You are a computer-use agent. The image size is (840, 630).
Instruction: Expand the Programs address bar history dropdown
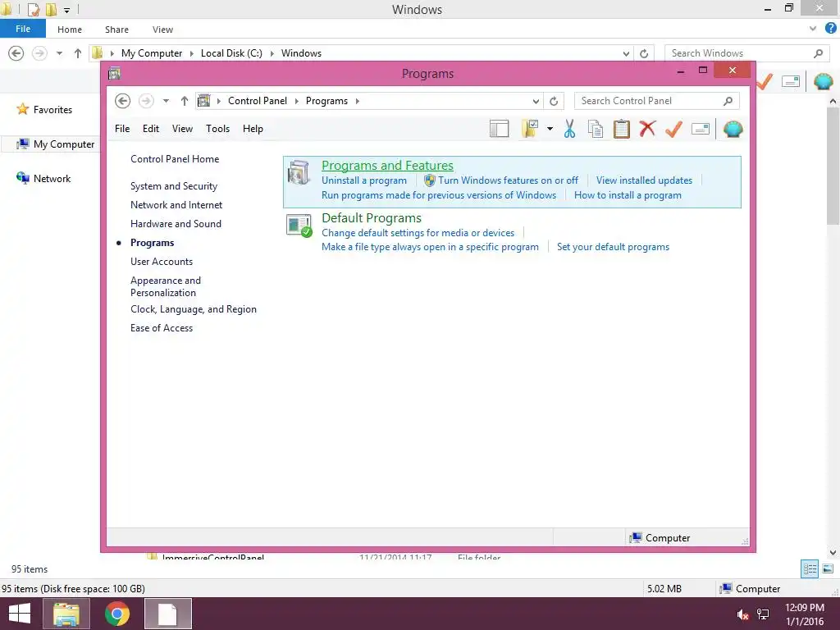coord(536,101)
